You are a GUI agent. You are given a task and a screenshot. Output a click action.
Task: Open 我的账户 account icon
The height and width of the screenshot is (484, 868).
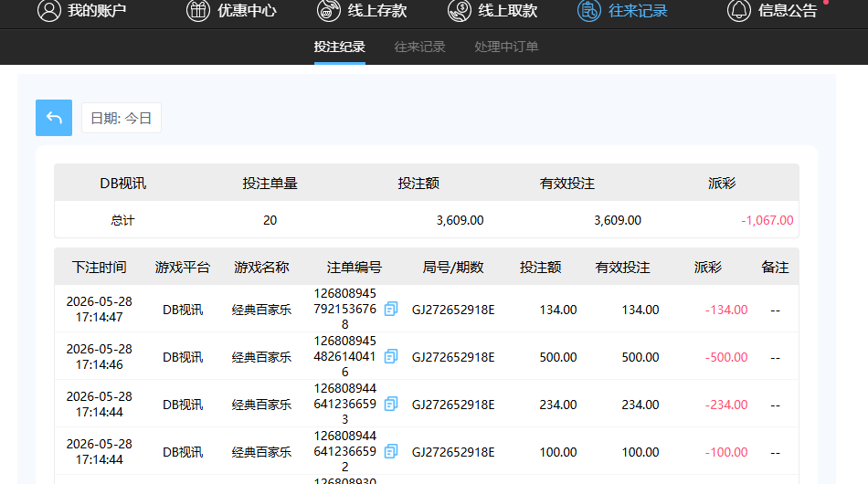pos(48,11)
